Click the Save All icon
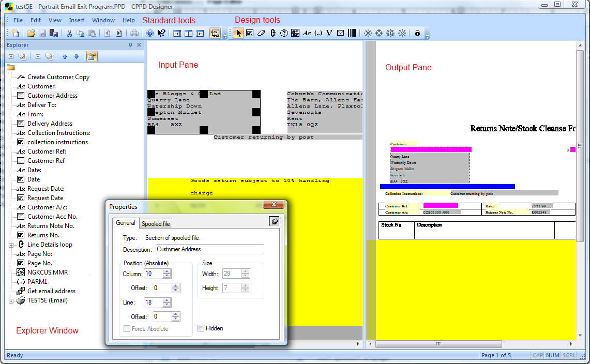This screenshot has height=364, width=590. coord(54,33)
